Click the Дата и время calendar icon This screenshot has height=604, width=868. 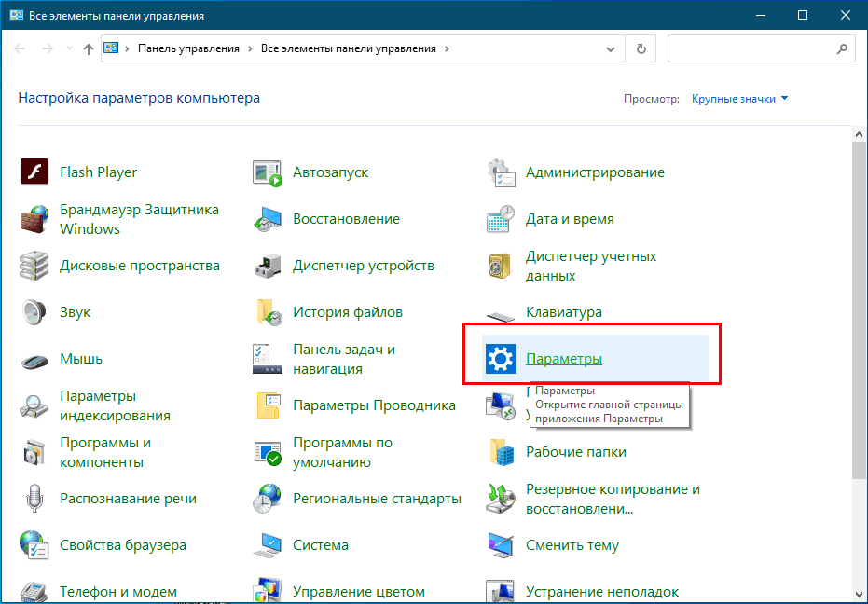coord(501,219)
